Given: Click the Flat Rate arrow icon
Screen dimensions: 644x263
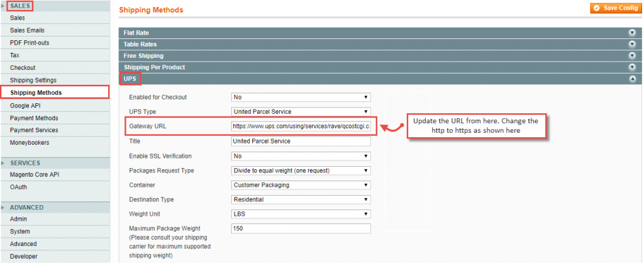Looking at the screenshot, I should pos(632,33).
